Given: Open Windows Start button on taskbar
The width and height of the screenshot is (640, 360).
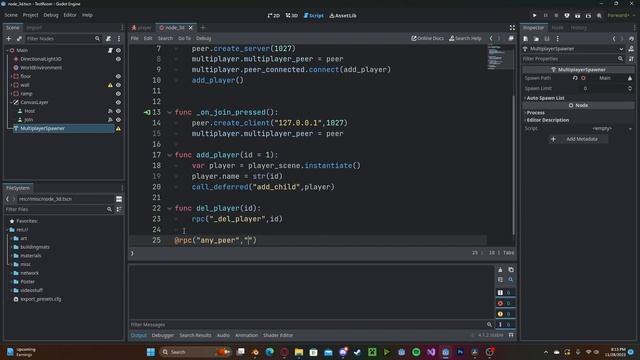Looking at the screenshot, I should [151, 352].
